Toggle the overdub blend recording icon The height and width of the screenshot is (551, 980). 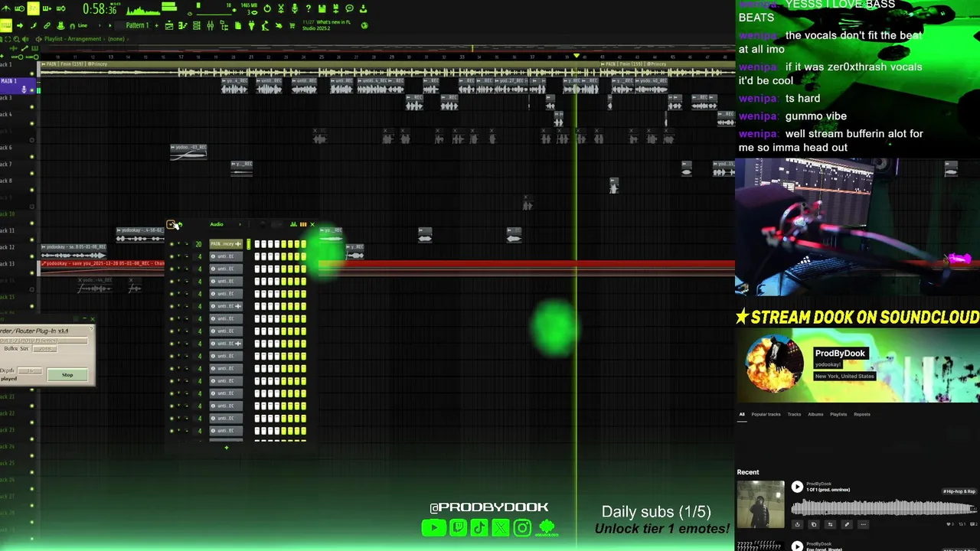click(x=47, y=8)
